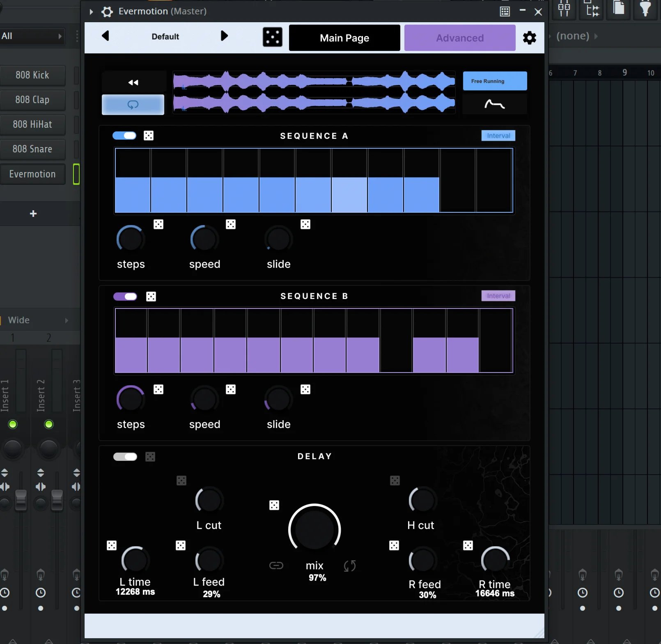Open the Evermotion plugin options gear icon
This screenshot has height=644, width=661.
point(107,11)
